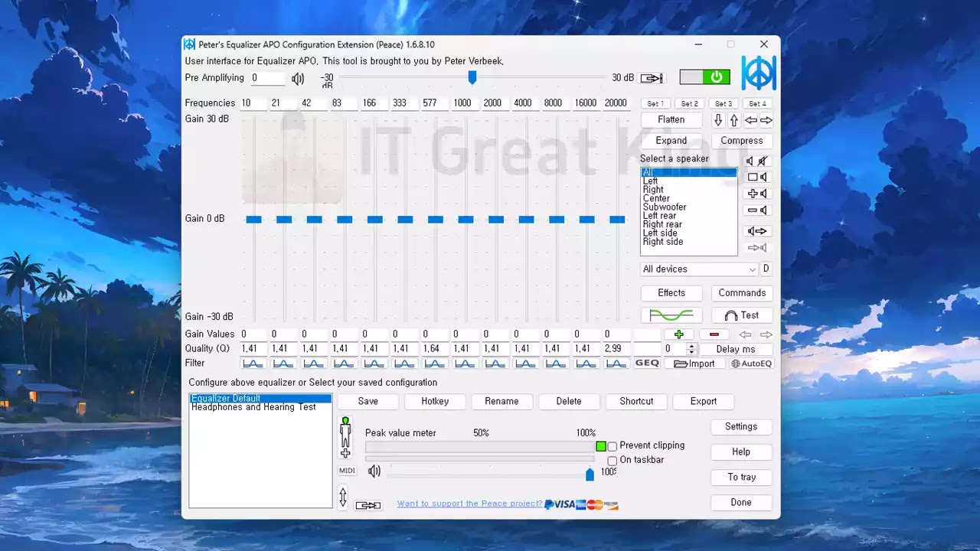Image resolution: width=980 pixels, height=551 pixels.
Task: Select the Set 1 tab
Action: click(655, 103)
